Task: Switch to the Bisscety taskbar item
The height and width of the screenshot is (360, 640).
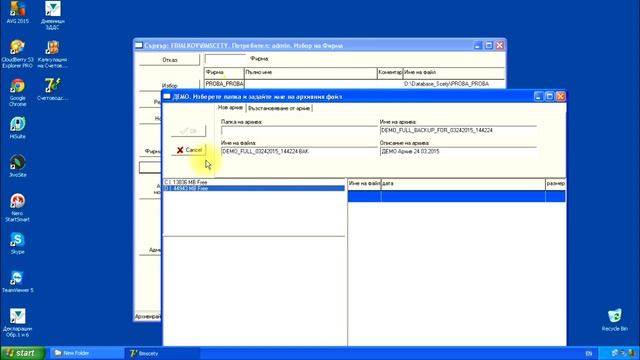Action: pyautogui.click(x=163, y=353)
